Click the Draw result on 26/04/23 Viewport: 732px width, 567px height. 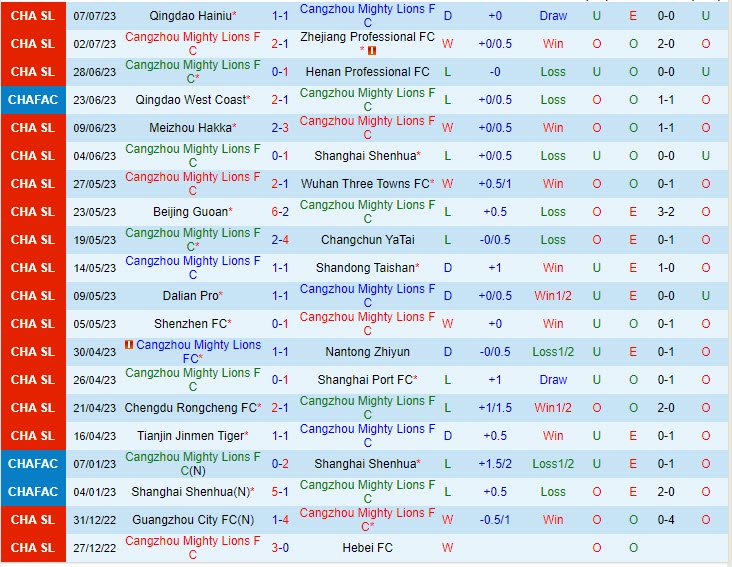click(553, 380)
